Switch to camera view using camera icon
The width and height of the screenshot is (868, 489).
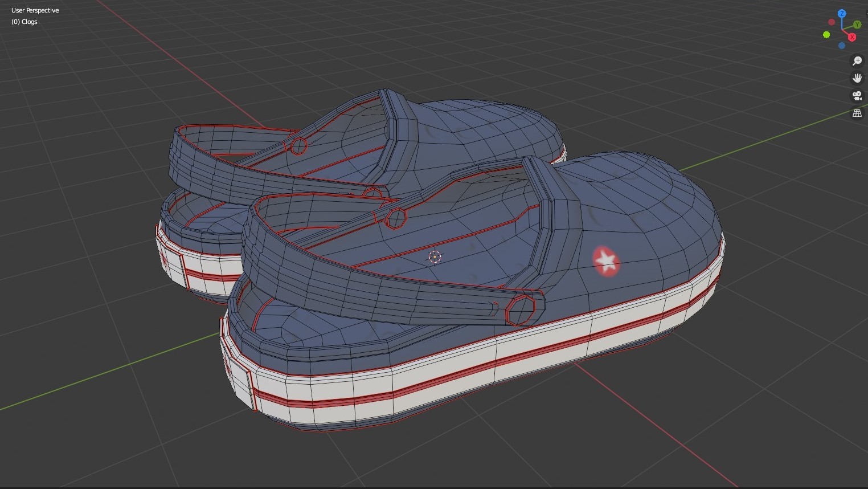coord(857,95)
